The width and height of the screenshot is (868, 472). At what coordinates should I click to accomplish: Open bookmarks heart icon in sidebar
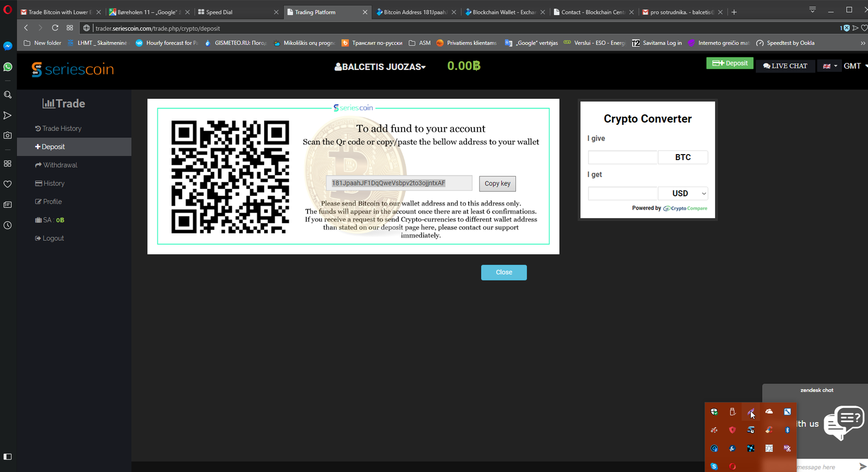(x=8, y=184)
